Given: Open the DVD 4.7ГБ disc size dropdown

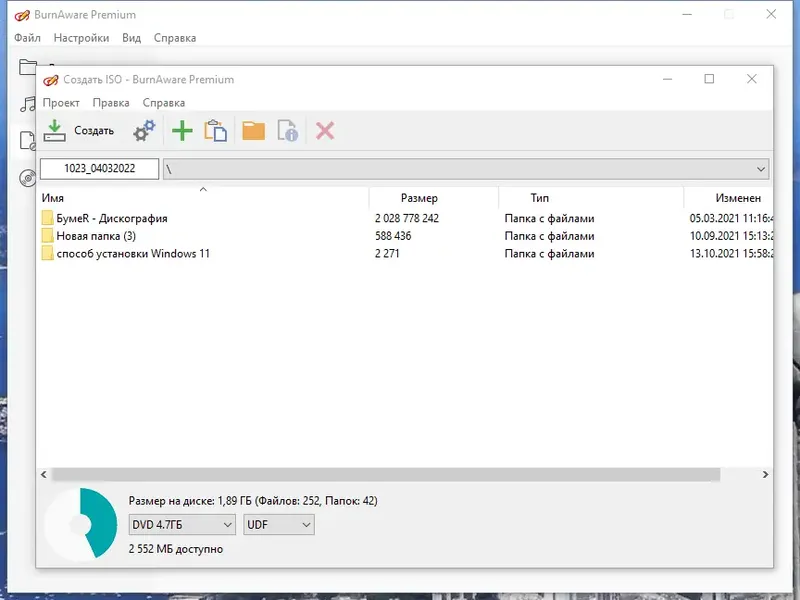Looking at the screenshot, I should 182,524.
